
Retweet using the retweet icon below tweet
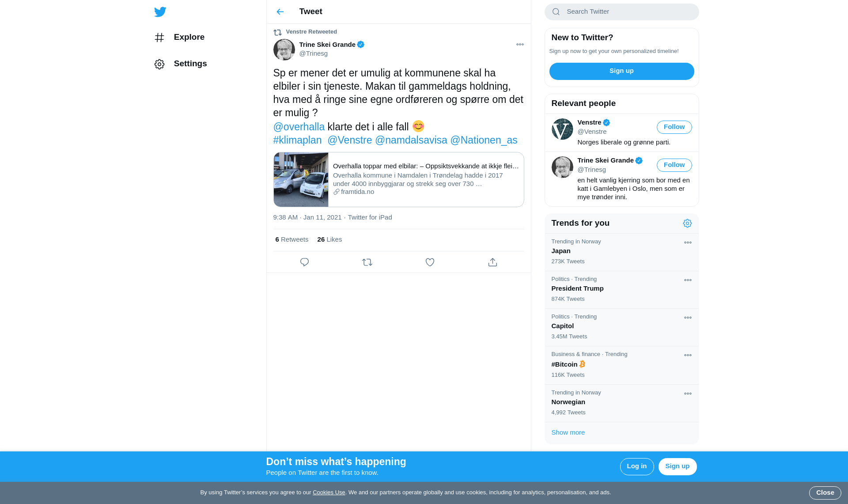[367, 262]
